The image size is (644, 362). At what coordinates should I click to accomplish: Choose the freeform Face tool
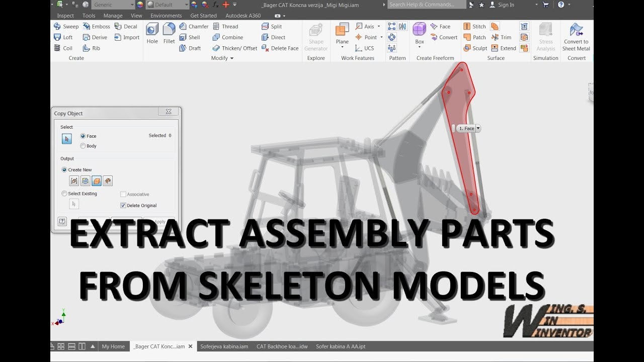coord(440,27)
